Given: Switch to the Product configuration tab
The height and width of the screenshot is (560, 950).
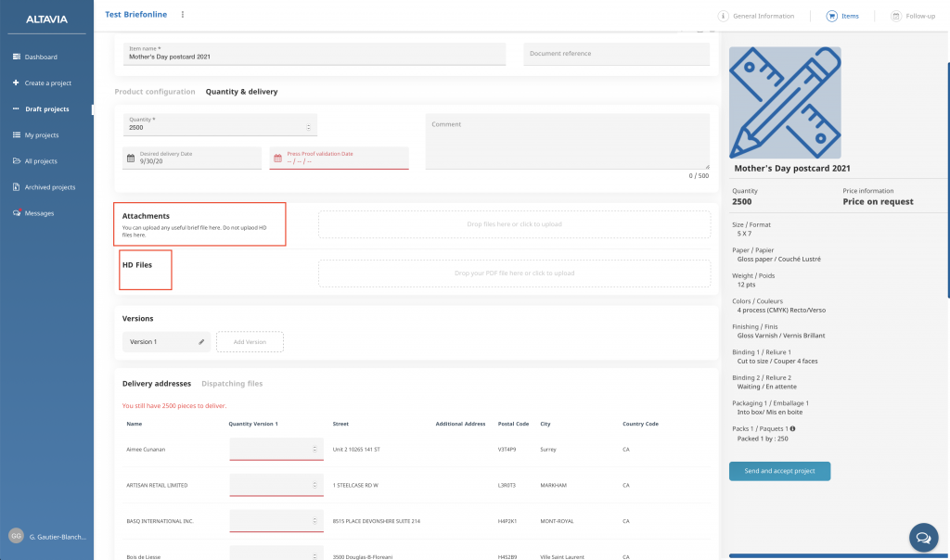Looking at the screenshot, I should pos(154,92).
